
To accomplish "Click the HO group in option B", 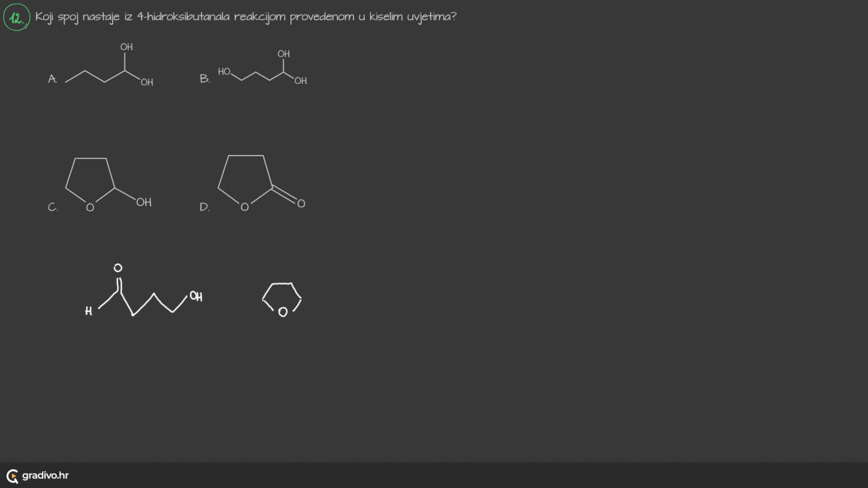I will (224, 71).
